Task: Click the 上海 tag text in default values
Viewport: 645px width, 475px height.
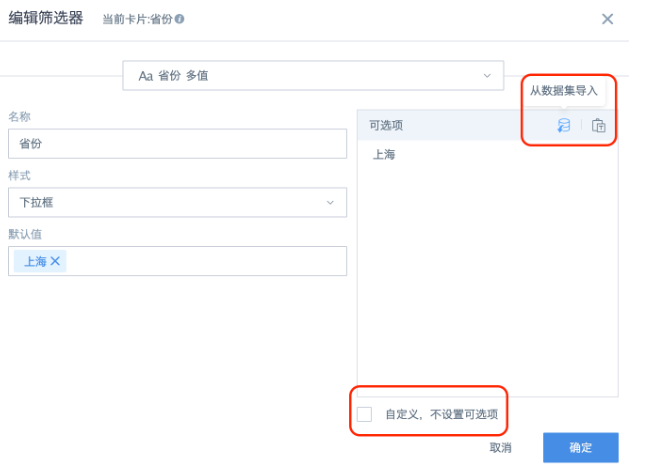Action: 35,261
